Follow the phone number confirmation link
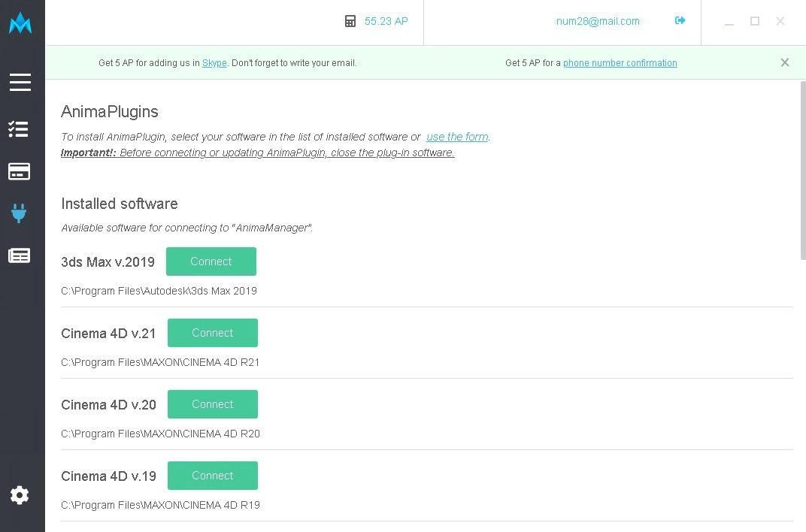 point(620,63)
